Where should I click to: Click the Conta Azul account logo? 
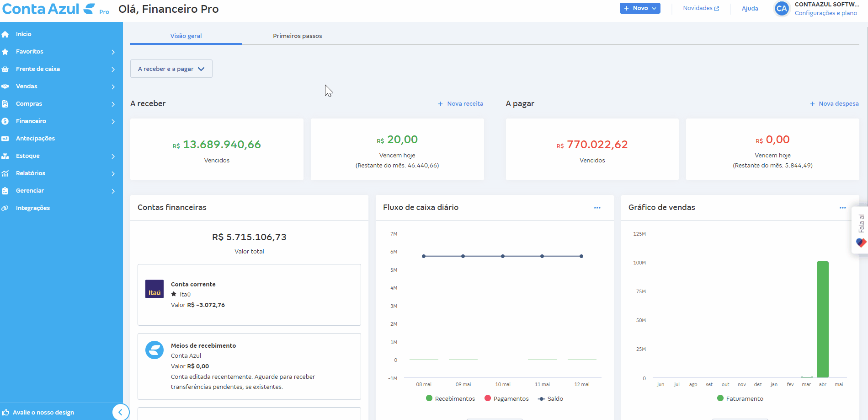tap(154, 350)
